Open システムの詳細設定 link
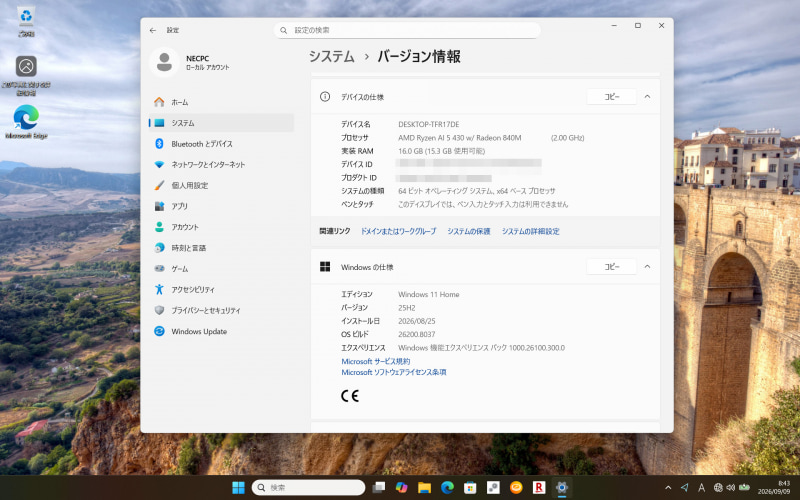 click(x=531, y=231)
